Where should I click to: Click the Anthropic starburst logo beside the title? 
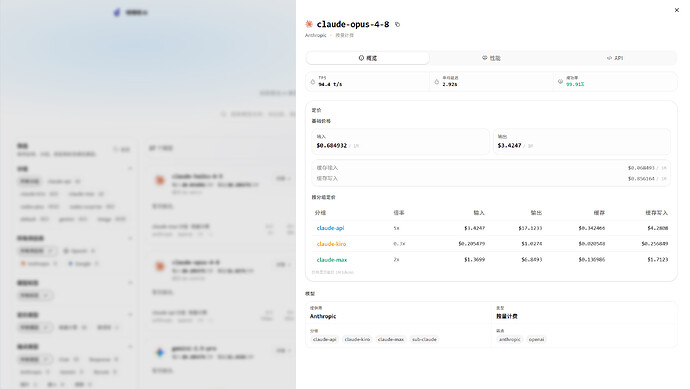(x=309, y=24)
